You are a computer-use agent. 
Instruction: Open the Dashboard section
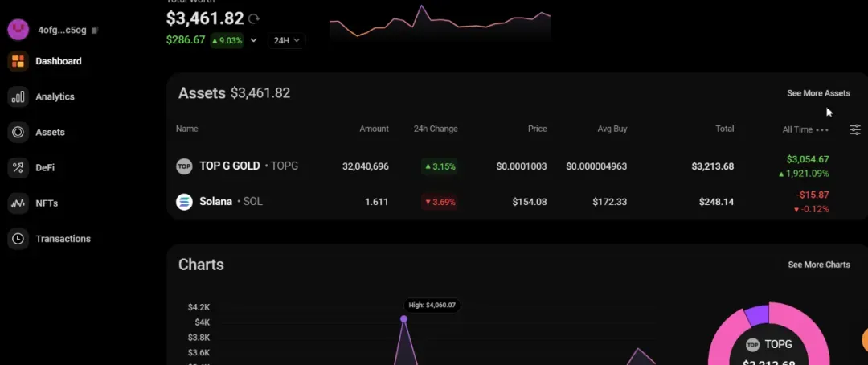pos(59,61)
